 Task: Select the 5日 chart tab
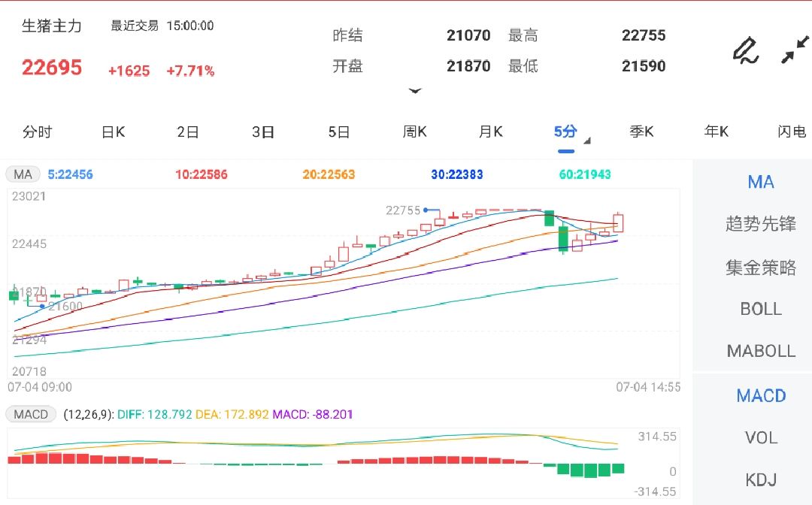click(x=338, y=132)
